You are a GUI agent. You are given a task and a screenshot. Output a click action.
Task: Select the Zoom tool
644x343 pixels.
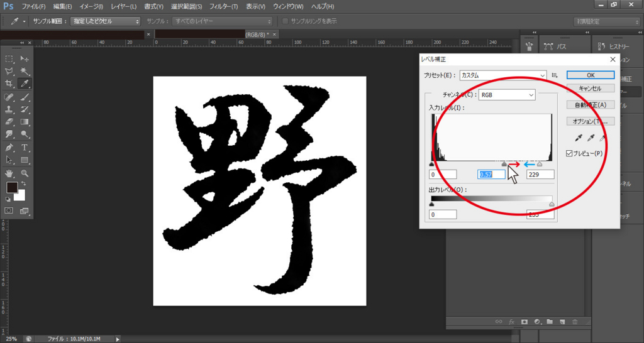(x=25, y=173)
